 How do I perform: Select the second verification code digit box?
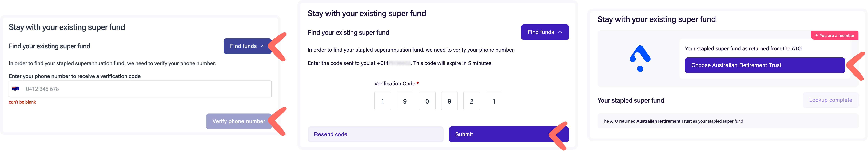(x=405, y=101)
